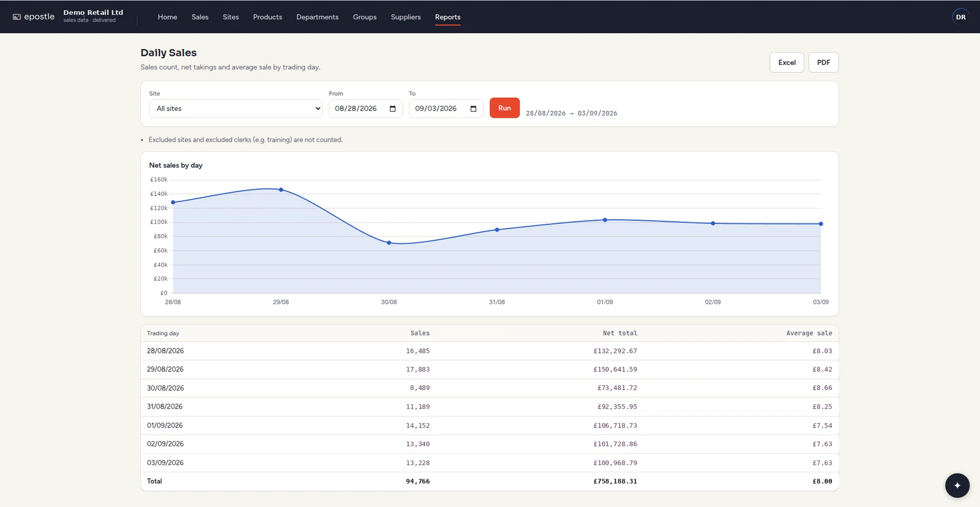Click the 30/08 data point on chart

389,243
